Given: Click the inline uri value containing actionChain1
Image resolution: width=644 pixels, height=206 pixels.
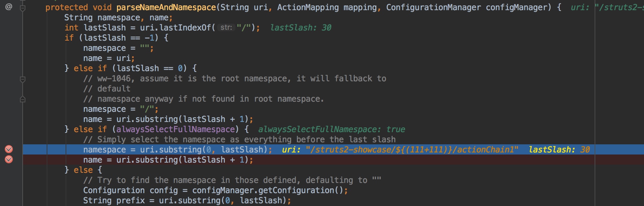Looking at the screenshot, I should click(x=400, y=150).
